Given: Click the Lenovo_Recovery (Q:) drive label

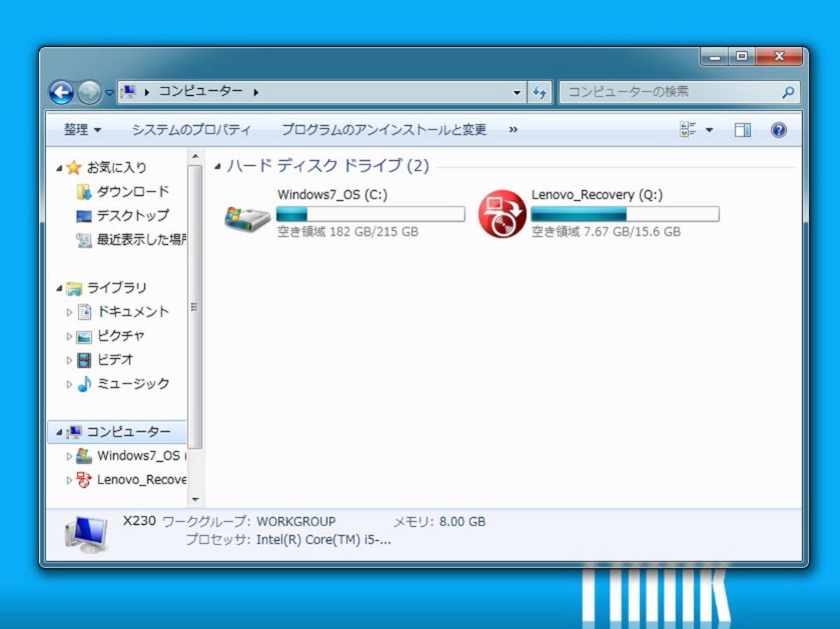Looking at the screenshot, I should click(x=597, y=195).
